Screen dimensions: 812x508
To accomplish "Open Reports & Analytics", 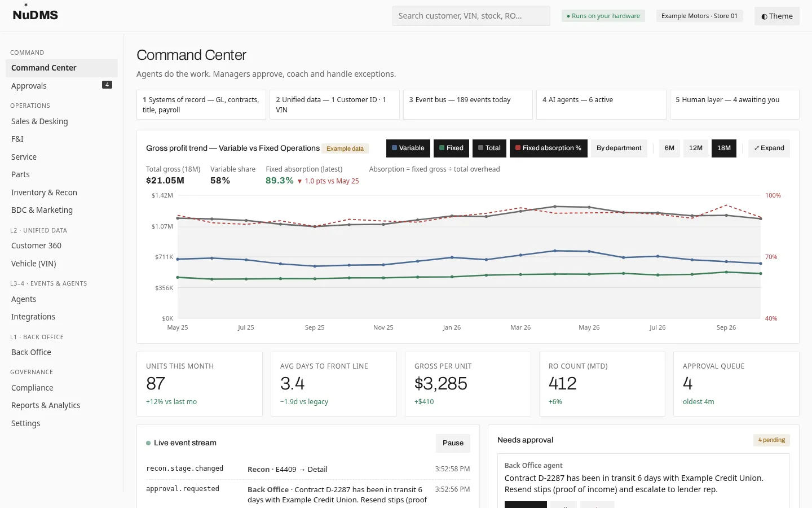I will (x=61, y=405).
